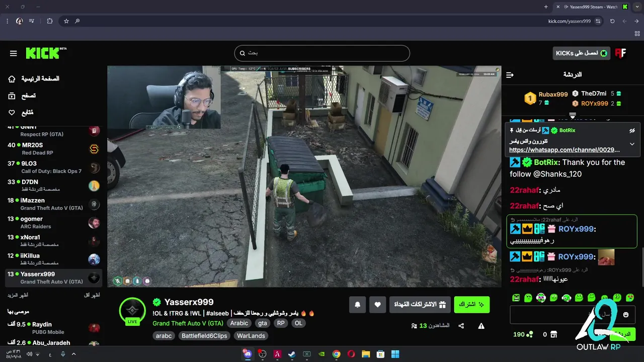Viewport: 644px width, 362px height.
Task: Click the search box in Kick header
Action: coord(322,53)
